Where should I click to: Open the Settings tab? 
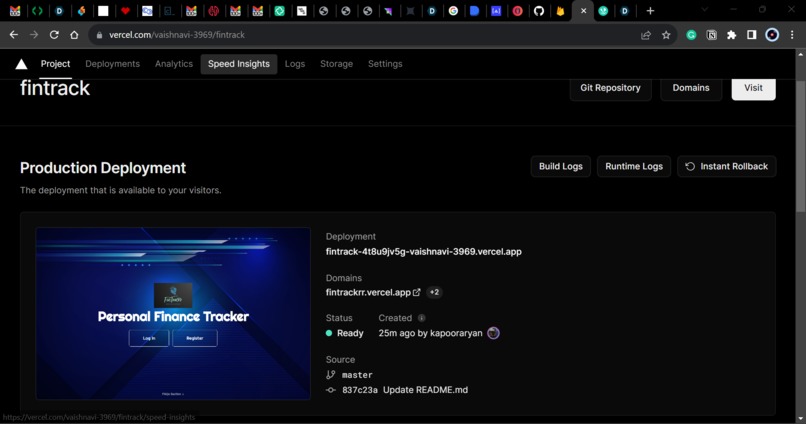(385, 64)
